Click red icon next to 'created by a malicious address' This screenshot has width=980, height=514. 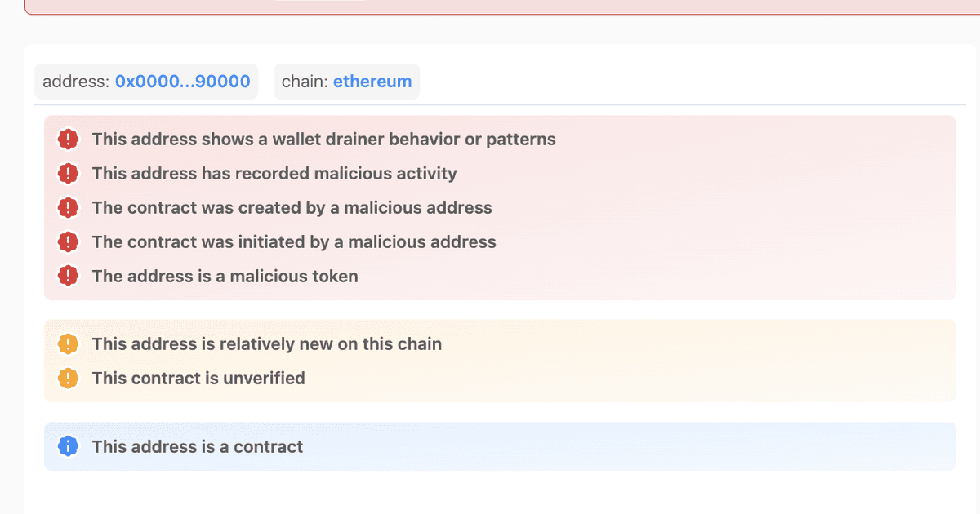tap(69, 208)
